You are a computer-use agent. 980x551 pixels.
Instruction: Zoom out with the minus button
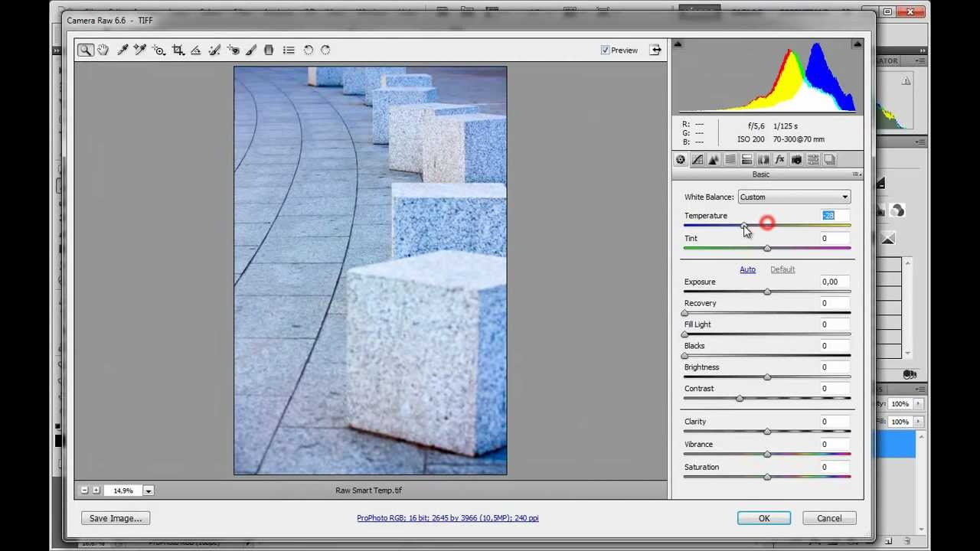coord(84,491)
